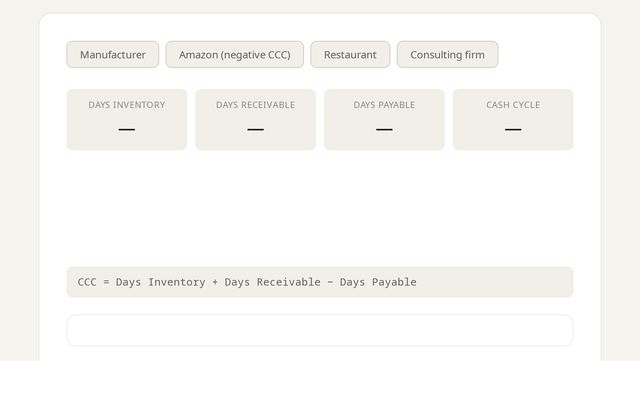The height and width of the screenshot is (400, 640).
Task: Load the Restaurant scenario
Action: pos(350,55)
